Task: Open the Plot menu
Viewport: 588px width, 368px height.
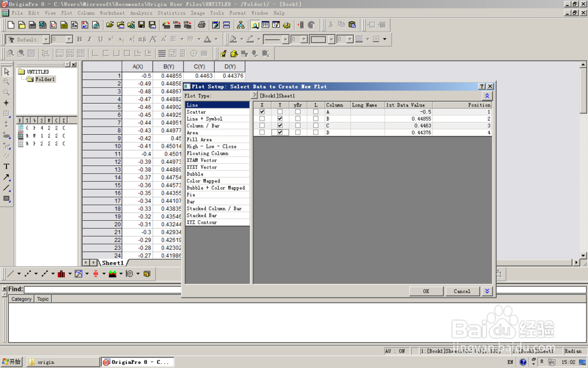Action: (67, 13)
